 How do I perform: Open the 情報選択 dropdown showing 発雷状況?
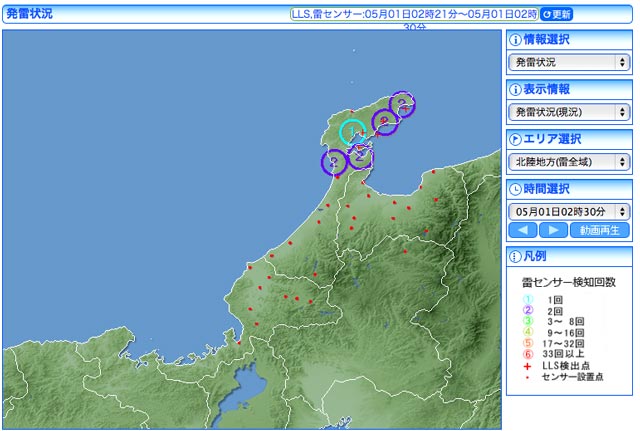coord(568,62)
